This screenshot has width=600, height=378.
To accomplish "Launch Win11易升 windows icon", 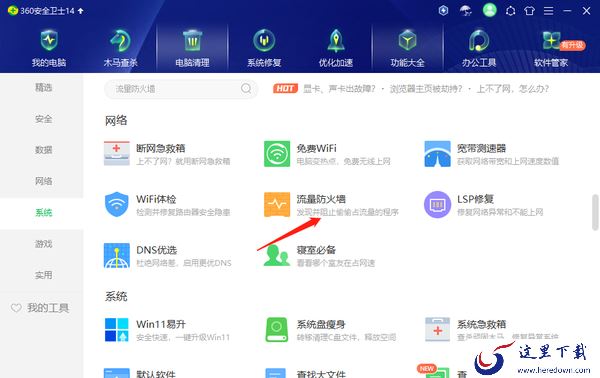I will coord(117,329).
